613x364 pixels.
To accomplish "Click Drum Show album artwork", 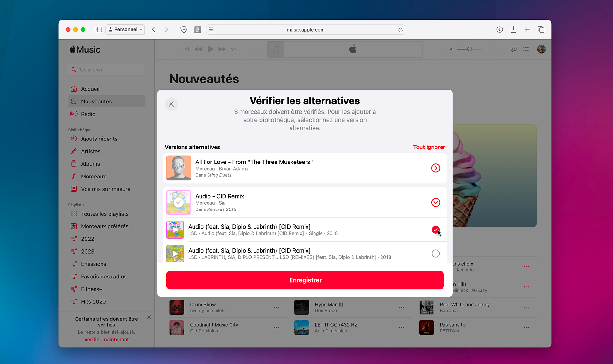I will click(177, 307).
